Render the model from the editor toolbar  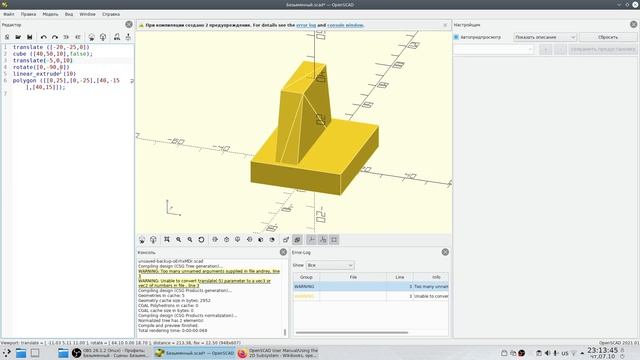click(x=103, y=37)
